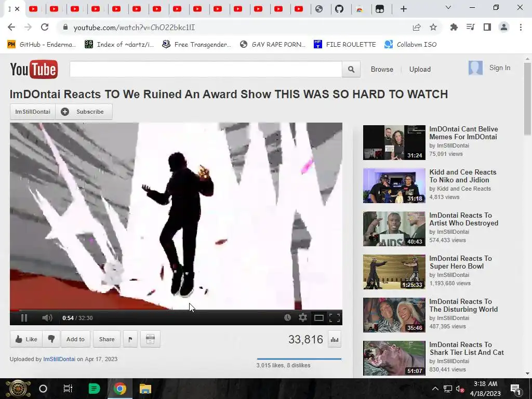Open media controls icon in toolbar
The width and height of the screenshot is (532, 399).
click(470, 27)
